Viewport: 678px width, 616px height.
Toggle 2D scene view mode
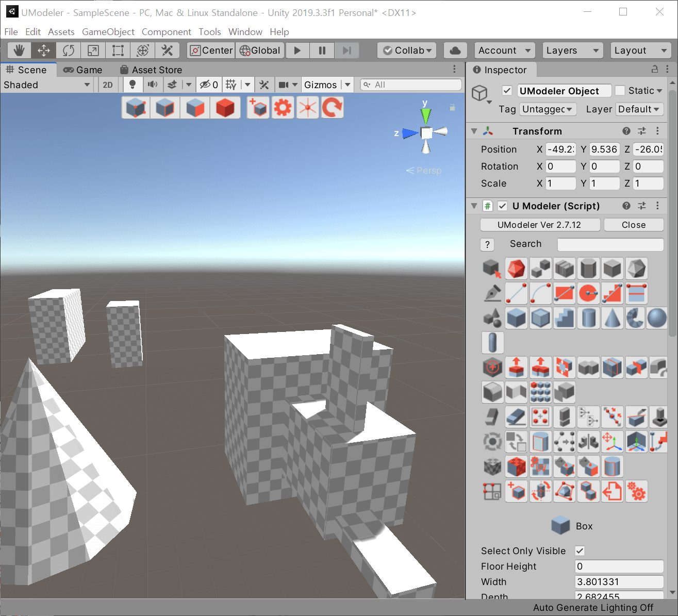(x=108, y=85)
